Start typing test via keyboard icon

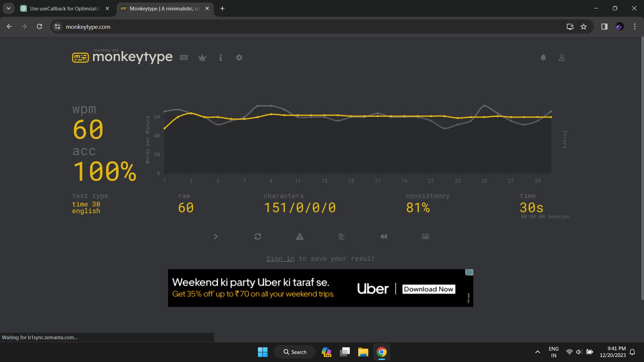coord(184,58)
